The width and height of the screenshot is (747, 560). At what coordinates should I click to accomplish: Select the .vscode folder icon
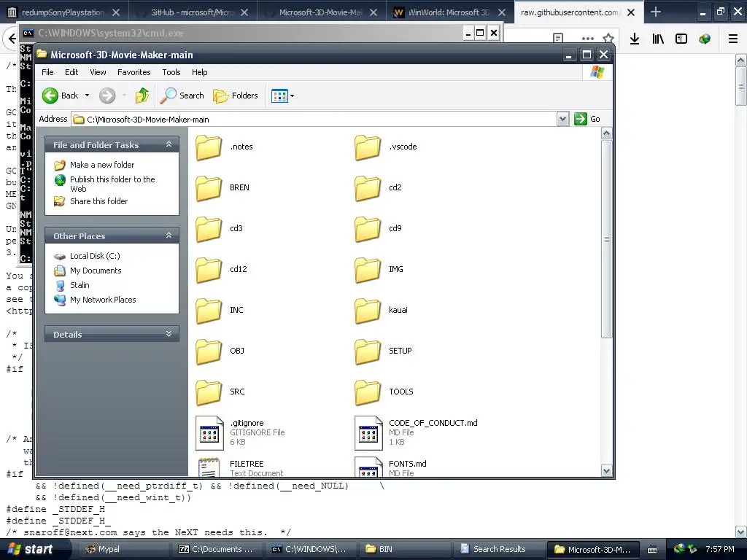(368, 147)
